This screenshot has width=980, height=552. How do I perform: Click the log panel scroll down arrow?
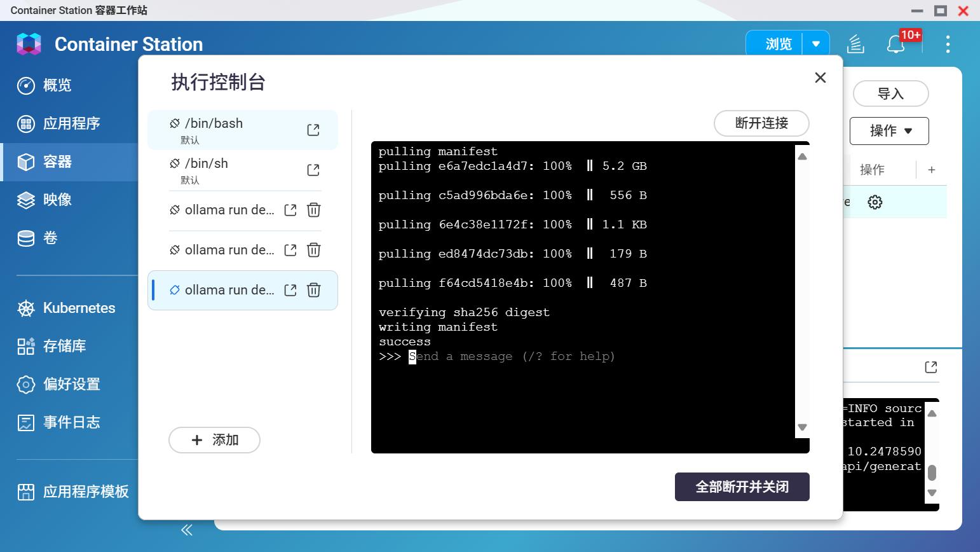(932, 493)
